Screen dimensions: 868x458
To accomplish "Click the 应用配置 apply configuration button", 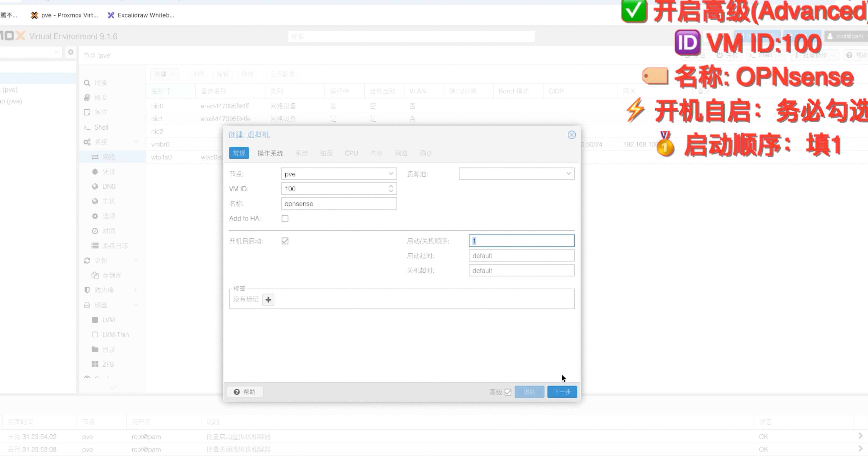I will point(283,74).
